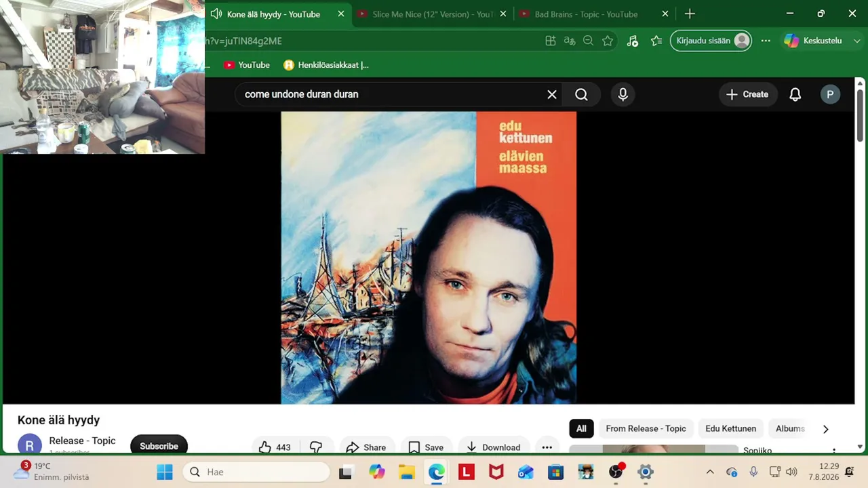Expand the Keskustelu Copilot dropdown arrow
The height and width of the screenshot is (488, 868).
(x=856, y=41)
